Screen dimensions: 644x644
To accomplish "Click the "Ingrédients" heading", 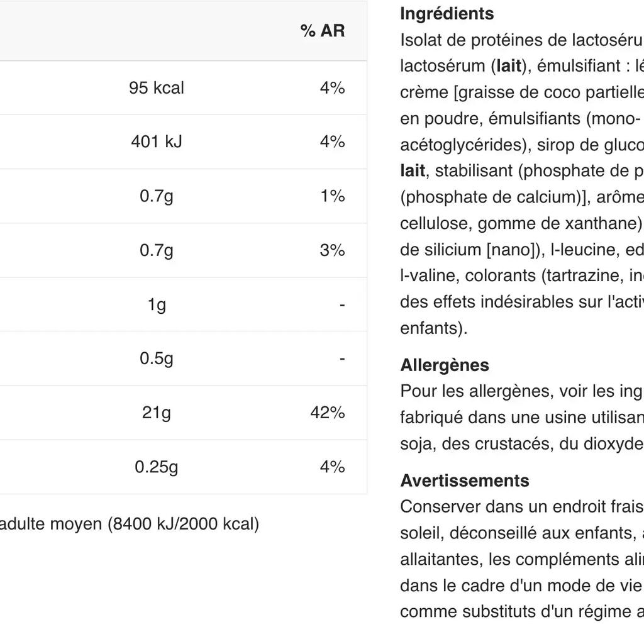I will pyautogui.click(x=447, y=14).
